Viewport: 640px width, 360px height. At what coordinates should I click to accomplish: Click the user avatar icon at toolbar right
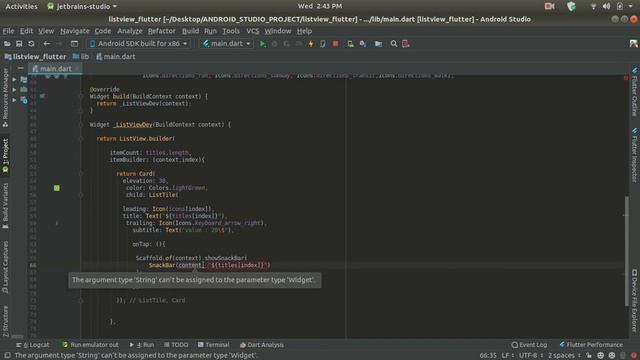click(633, 44)
